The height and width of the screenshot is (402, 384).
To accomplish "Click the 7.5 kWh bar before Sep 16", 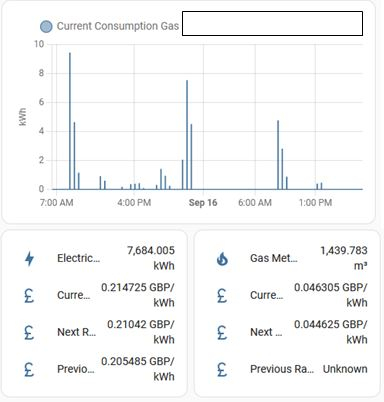I will (x=187, y=135).
